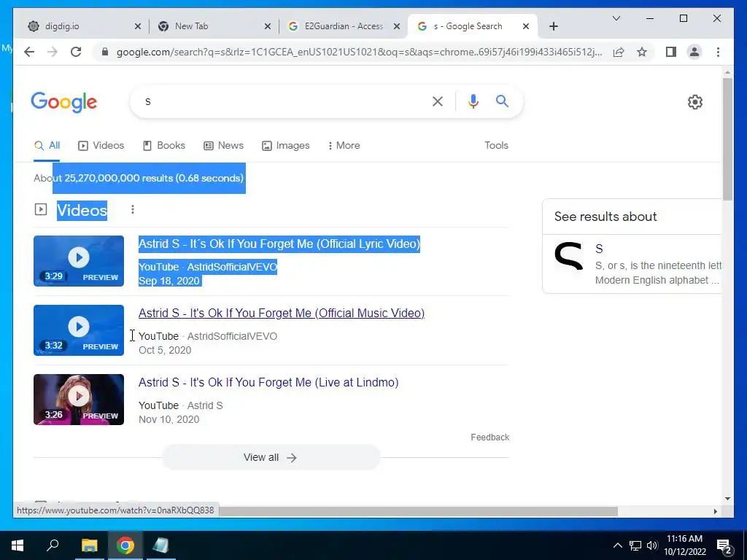
Task: Open the notebook app on the taskbar
Action: pos(160,545)
